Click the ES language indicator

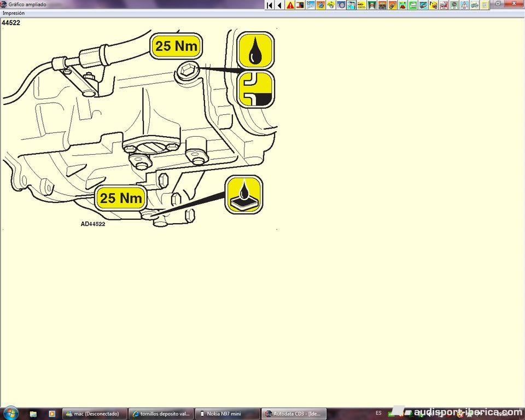(378, 413)
